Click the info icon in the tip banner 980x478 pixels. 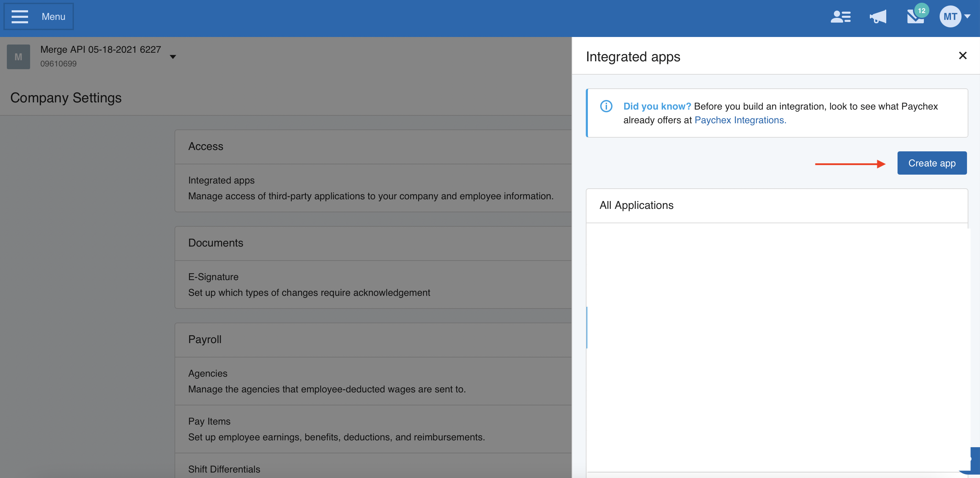coord(606,106)
